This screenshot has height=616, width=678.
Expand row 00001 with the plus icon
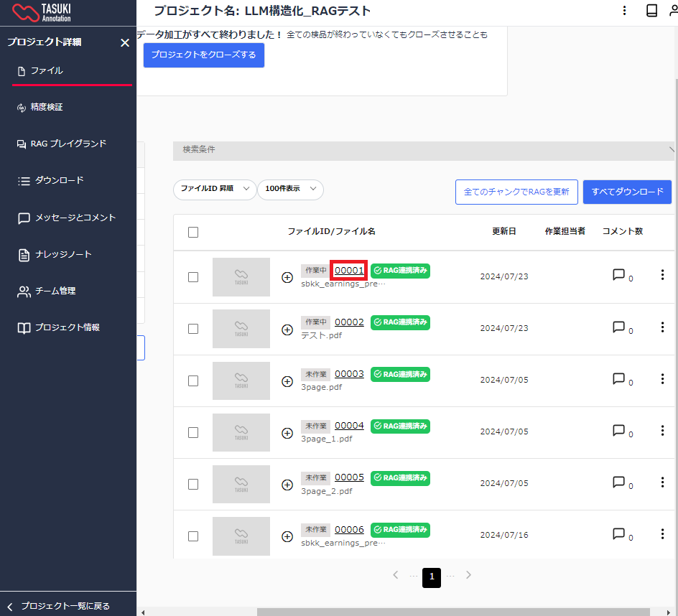[x=287, y=278]
